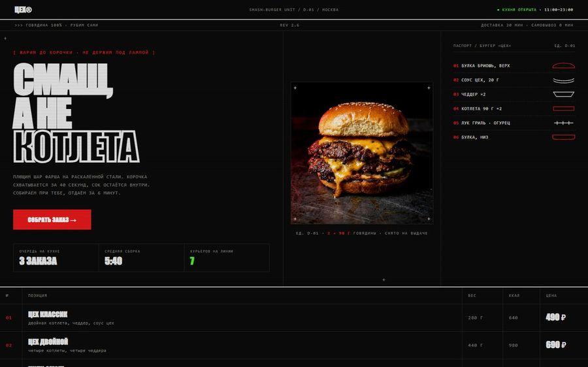The height and width of the screenshot is (367, 588).
Task: Click the ЦЕХ® logo in header
Action: pos(24,10)
